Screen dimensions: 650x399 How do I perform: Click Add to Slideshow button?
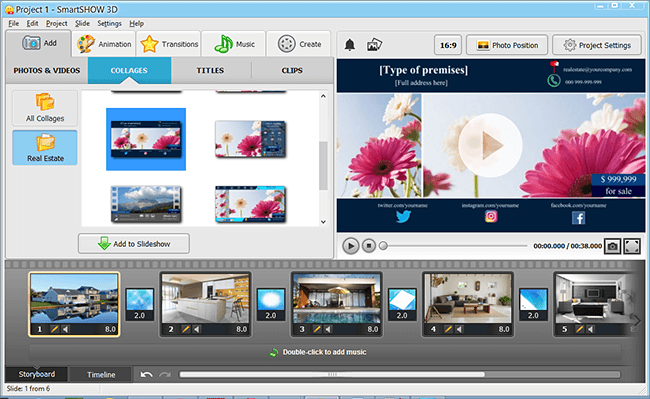click(x=134, y=244)
